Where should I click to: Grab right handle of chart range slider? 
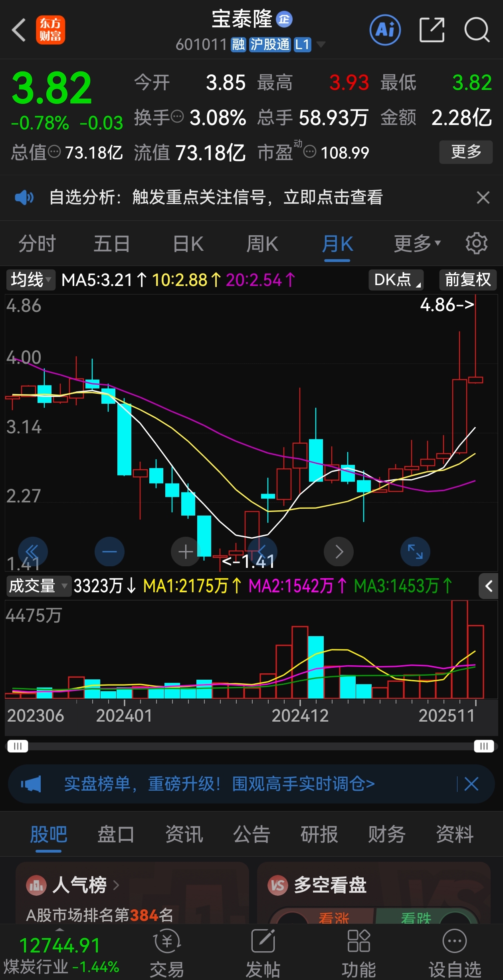(x=484, y=746)
